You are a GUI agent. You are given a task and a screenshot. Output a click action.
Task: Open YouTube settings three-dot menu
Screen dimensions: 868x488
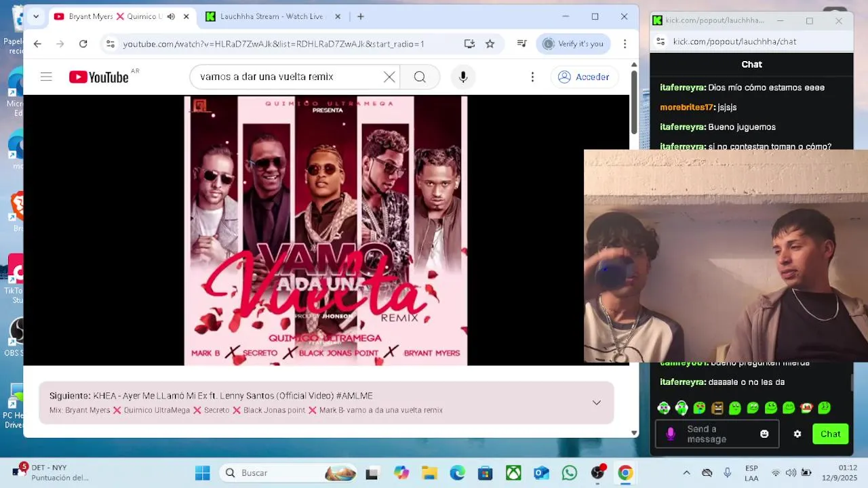532,77
